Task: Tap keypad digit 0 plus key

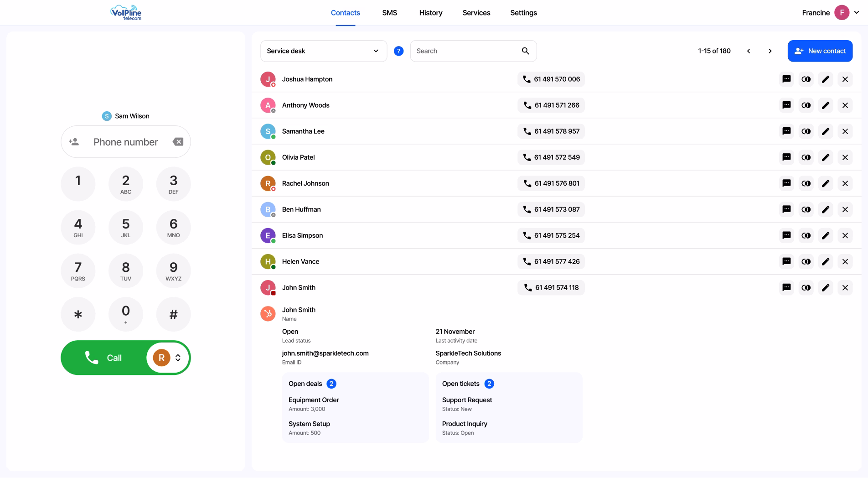Action: coord(126,314)
